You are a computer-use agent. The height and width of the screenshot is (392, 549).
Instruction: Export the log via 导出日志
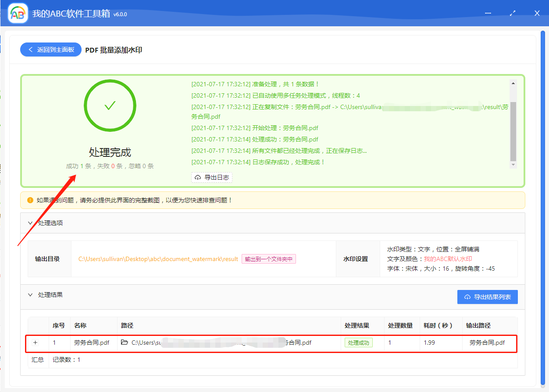click(212, 177)
